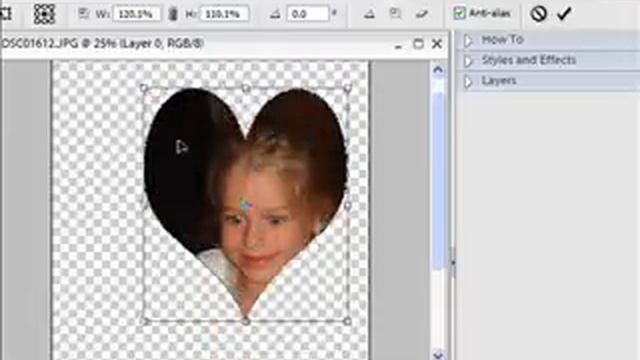The image size is (640, 360).
Task: Expand the Styles and Effects panel
Action: point(468,61)
